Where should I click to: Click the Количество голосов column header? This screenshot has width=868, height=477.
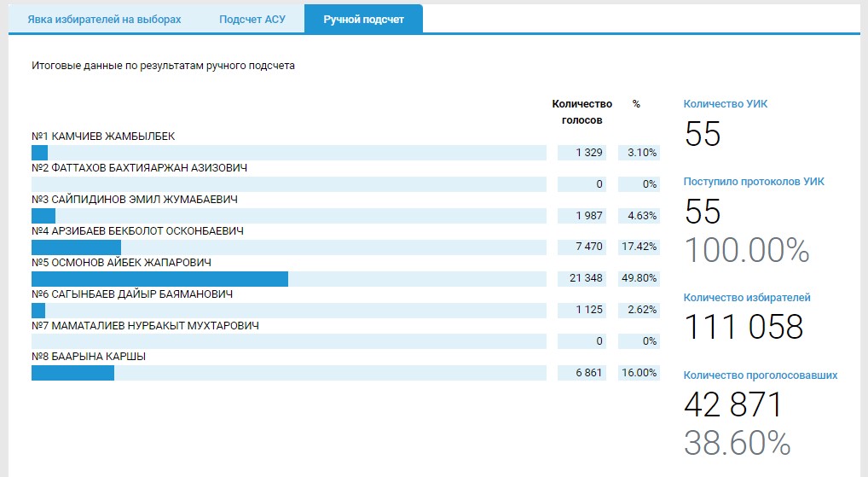(x=582, y=112)
